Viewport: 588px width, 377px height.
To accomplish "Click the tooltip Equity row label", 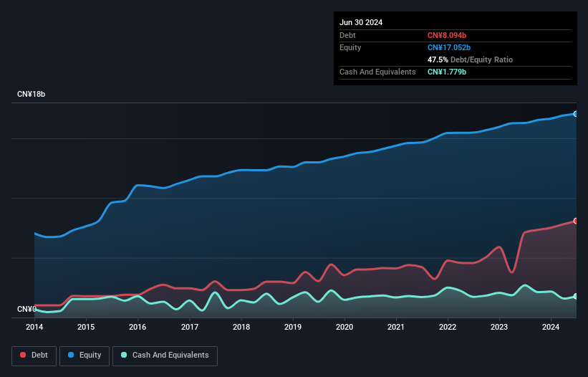I will pos(350,47).
